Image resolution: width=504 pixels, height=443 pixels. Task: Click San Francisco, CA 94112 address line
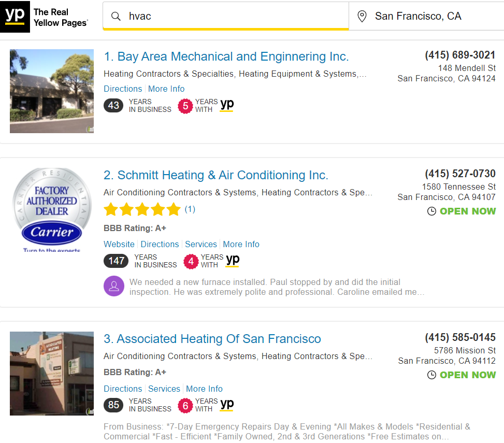[447, 361]
